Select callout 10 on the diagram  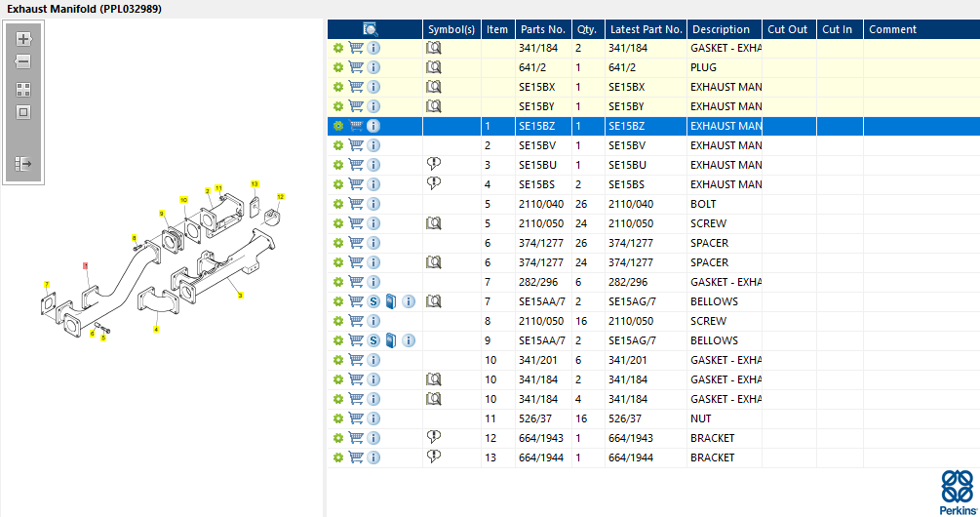183,199
